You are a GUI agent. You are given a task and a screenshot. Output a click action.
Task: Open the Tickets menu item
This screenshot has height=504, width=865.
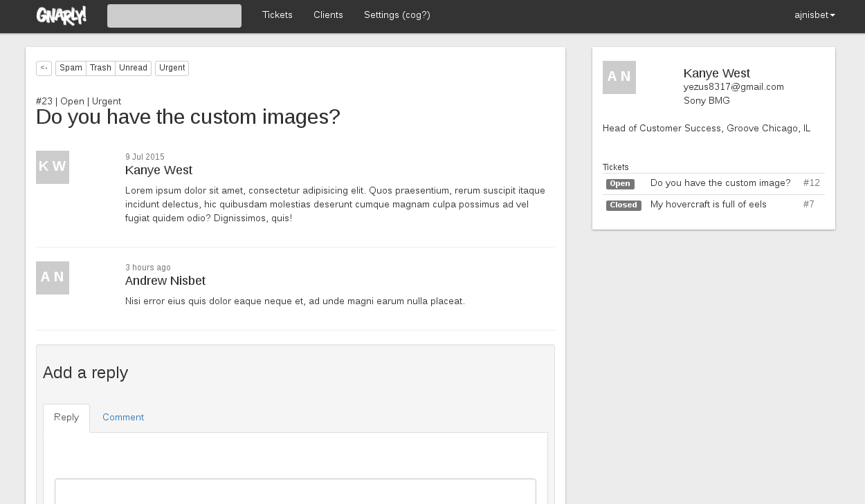click(x=277, y=15)
